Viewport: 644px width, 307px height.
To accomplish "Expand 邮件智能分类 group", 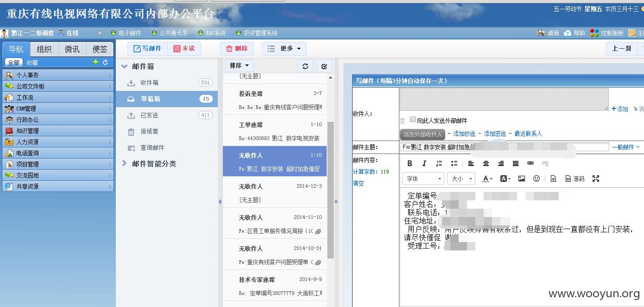I will 124,164.
